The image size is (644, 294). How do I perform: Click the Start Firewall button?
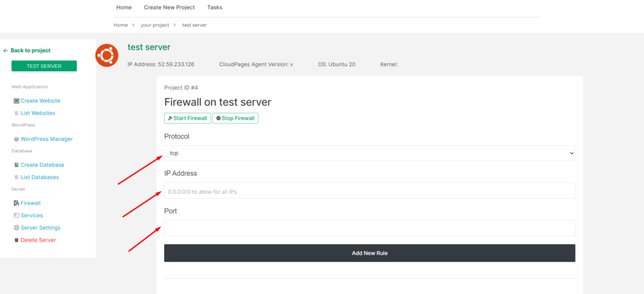[x=187, y=118]
